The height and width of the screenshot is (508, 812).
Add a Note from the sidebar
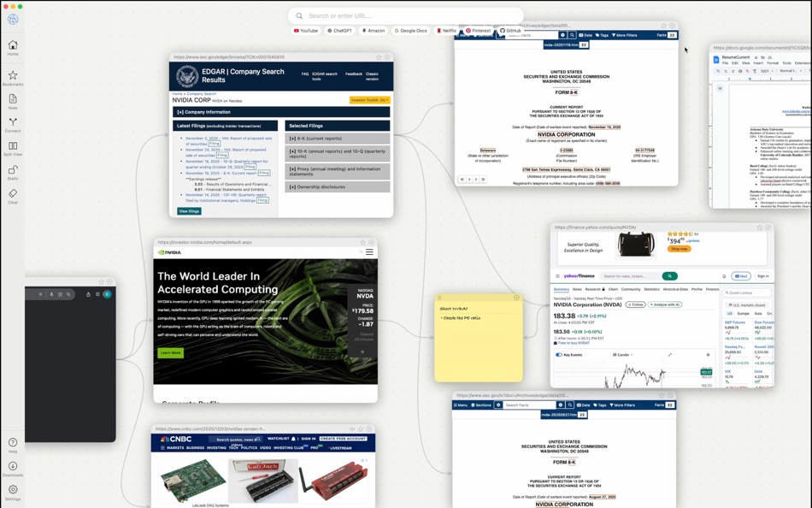click(13, 101)
